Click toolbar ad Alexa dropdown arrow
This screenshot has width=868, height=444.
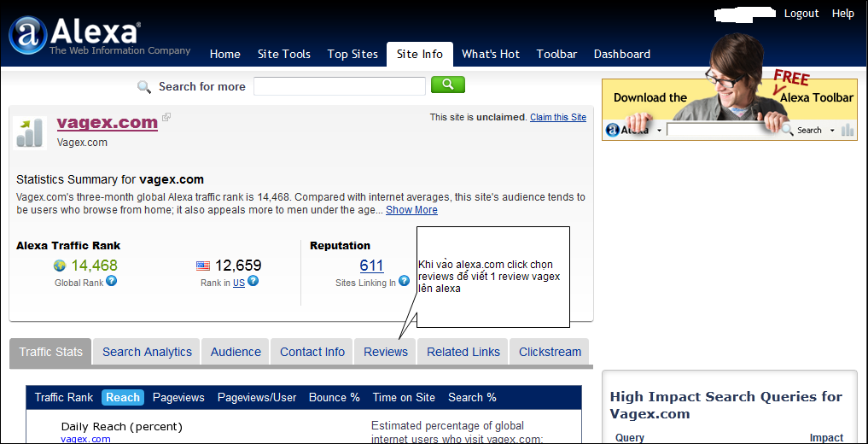(x=659, y=131)
